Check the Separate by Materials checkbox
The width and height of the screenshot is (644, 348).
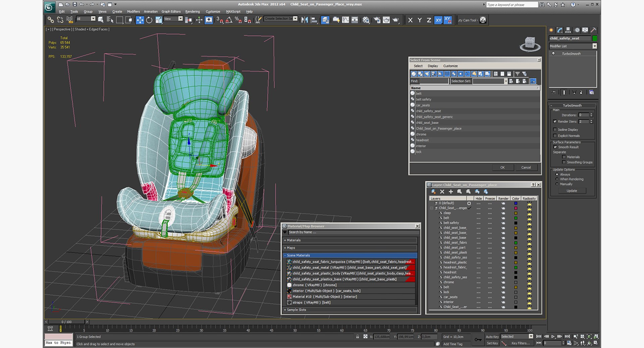(x=564, y=157)
